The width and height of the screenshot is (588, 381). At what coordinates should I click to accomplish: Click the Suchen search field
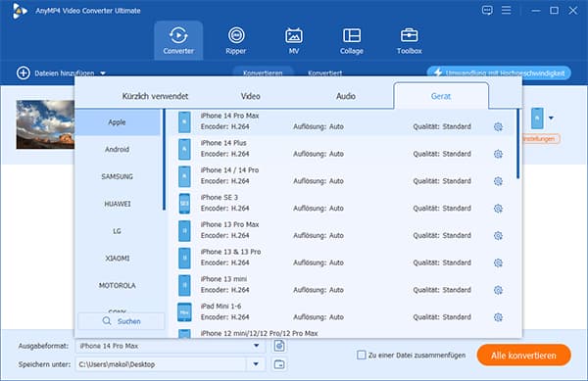click(122, 321)
